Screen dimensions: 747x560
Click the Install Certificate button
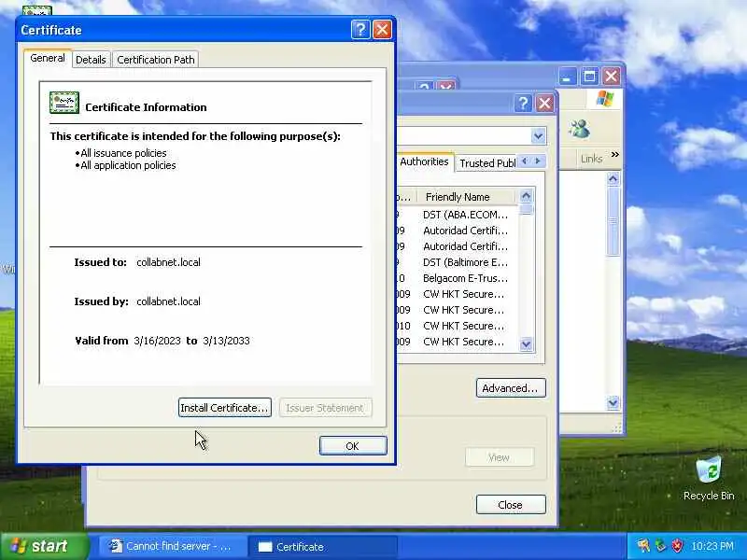coord(225,408)
